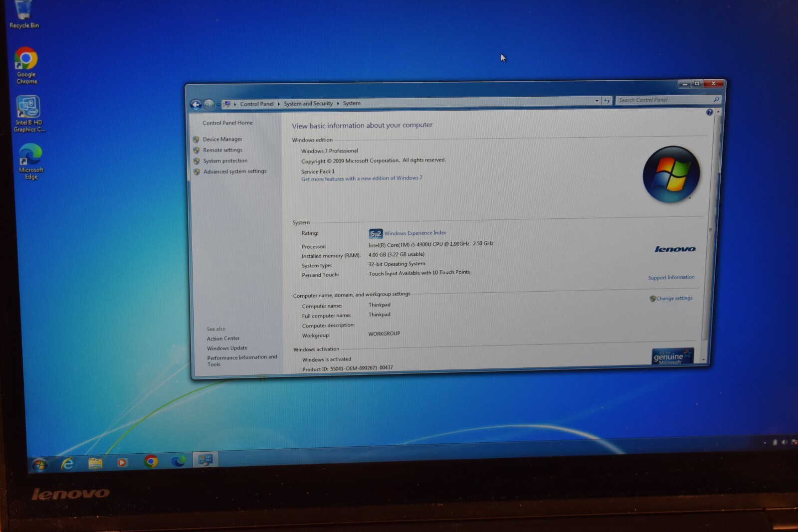The width and height of the screenshot is (798, 532).
Task: Launch Google Chrome from the desktop shortcut
Action: click(x=26, y=66)
